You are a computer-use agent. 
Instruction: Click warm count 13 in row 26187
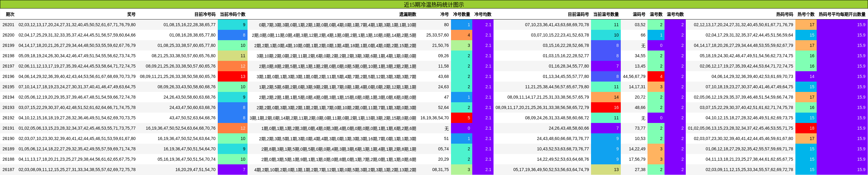pos(606,170)
